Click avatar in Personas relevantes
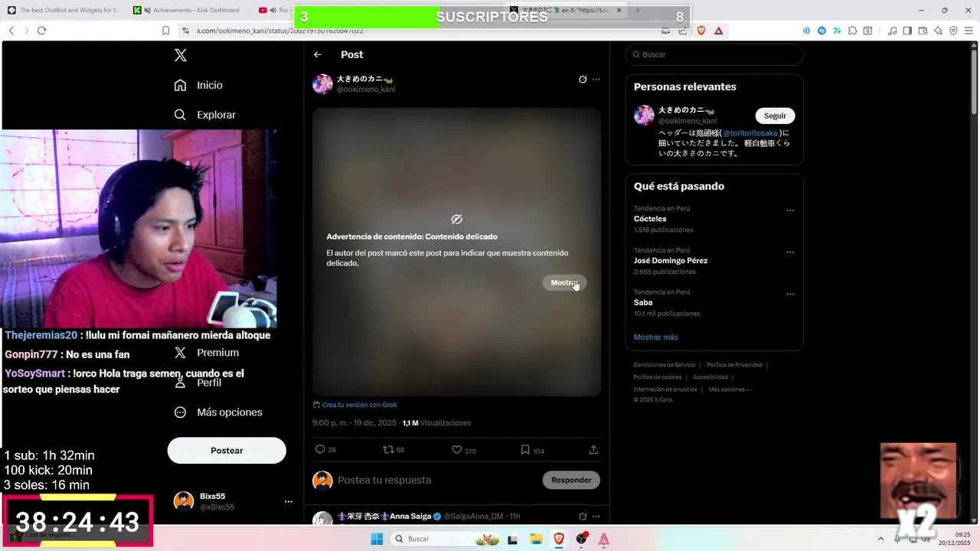Screen dimensions: 980x551 [644, 116]
